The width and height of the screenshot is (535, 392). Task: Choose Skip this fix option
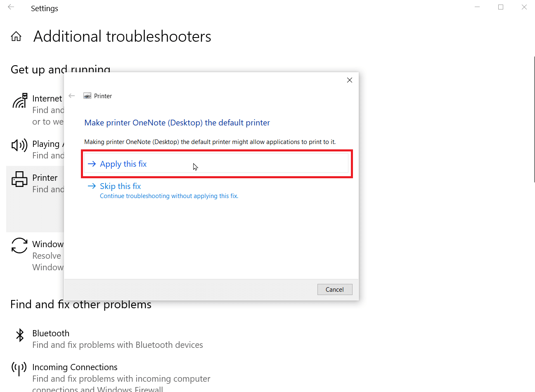[x=120, y=186]
